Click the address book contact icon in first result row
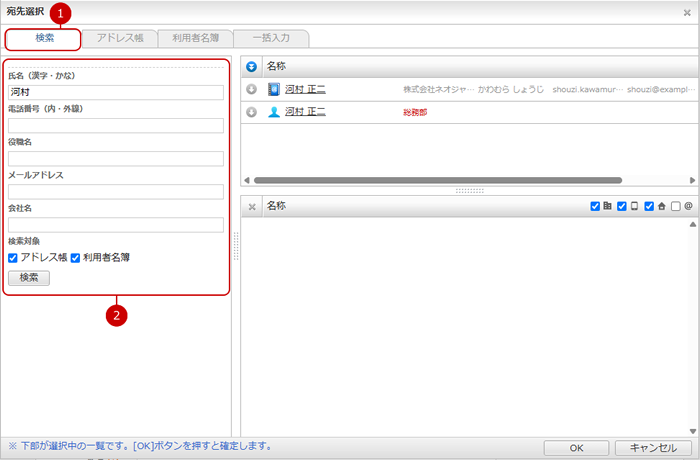700x460 pixels. pos(274,89)
